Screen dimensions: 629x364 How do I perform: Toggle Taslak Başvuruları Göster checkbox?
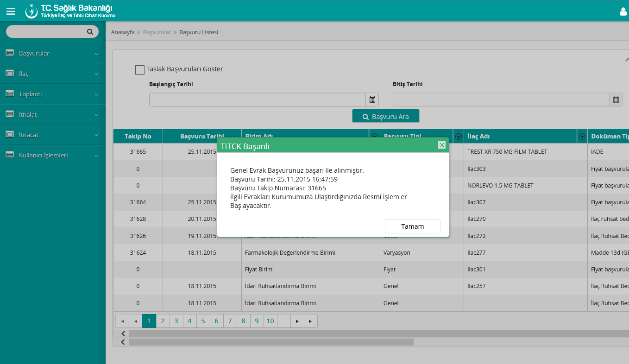tap(140, 69)
